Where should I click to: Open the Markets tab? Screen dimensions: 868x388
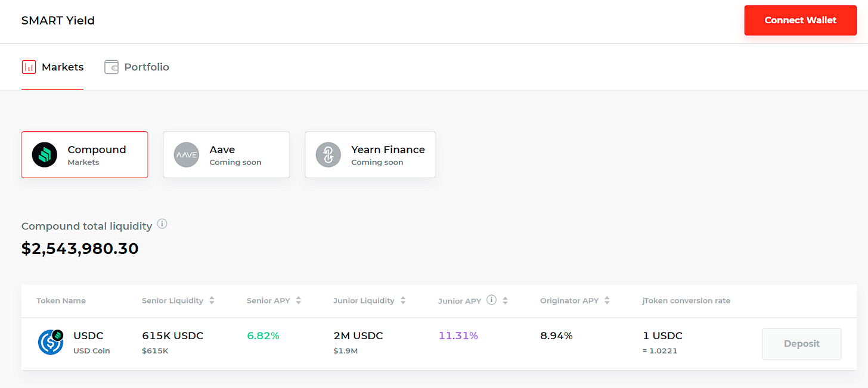52,67
